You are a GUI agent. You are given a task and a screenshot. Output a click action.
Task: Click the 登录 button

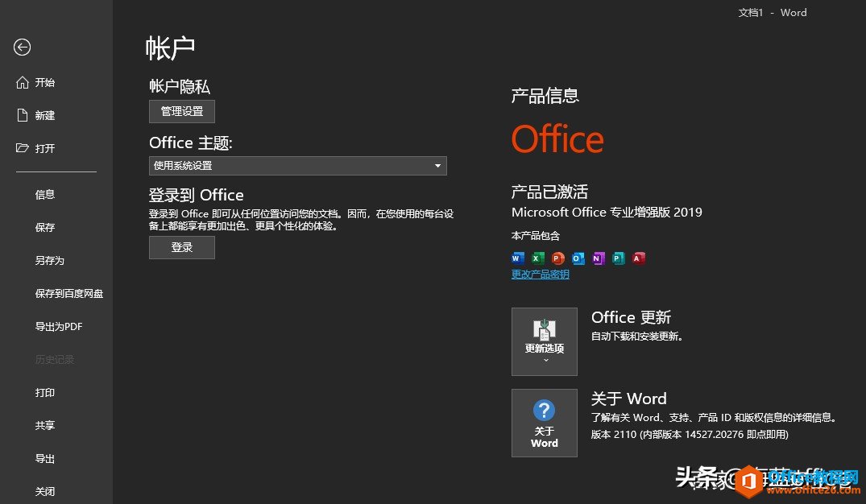point(182,247)
